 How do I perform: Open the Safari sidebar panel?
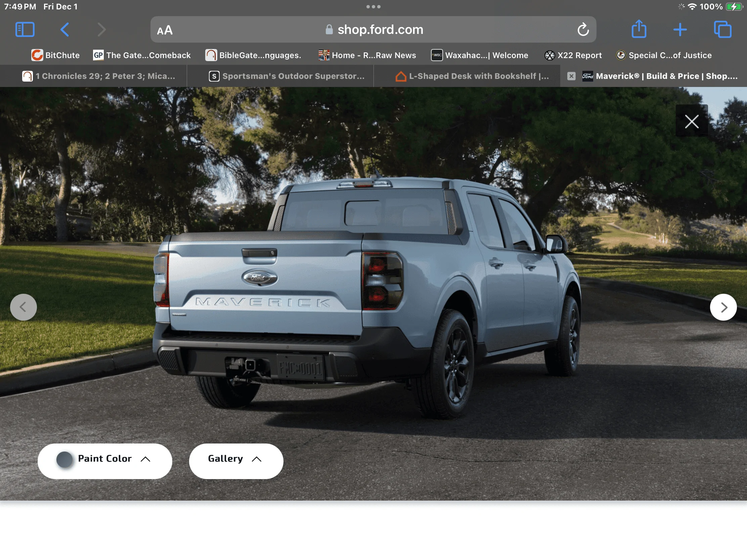pyautogui.click(x=25, y=30)
